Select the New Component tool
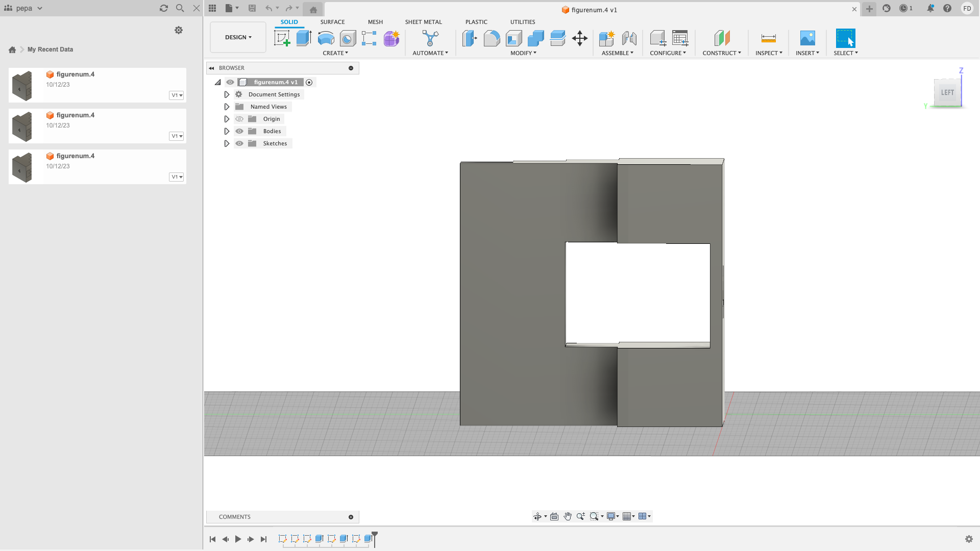This screenshot has width=980, height=551. [x=606, y=38]
